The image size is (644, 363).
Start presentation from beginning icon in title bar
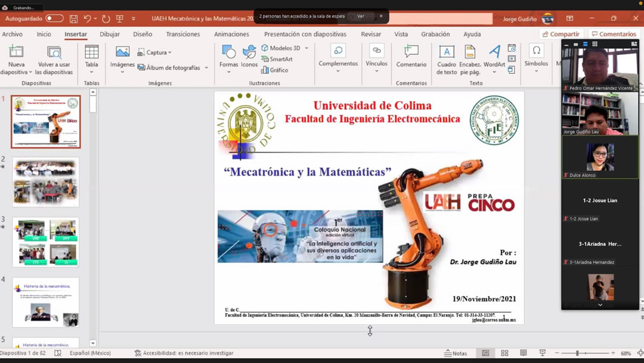119,19
